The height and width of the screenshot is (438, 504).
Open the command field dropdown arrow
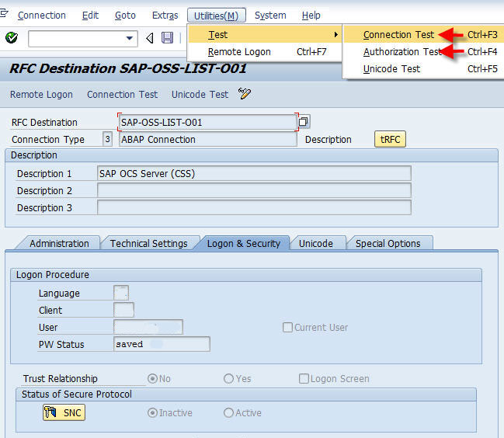click(x=129, y=38)
